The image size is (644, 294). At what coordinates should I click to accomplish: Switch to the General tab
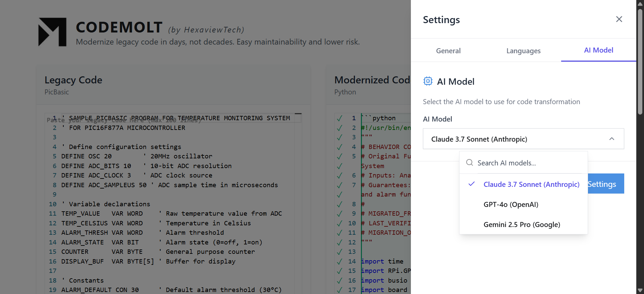coord(448,51)
